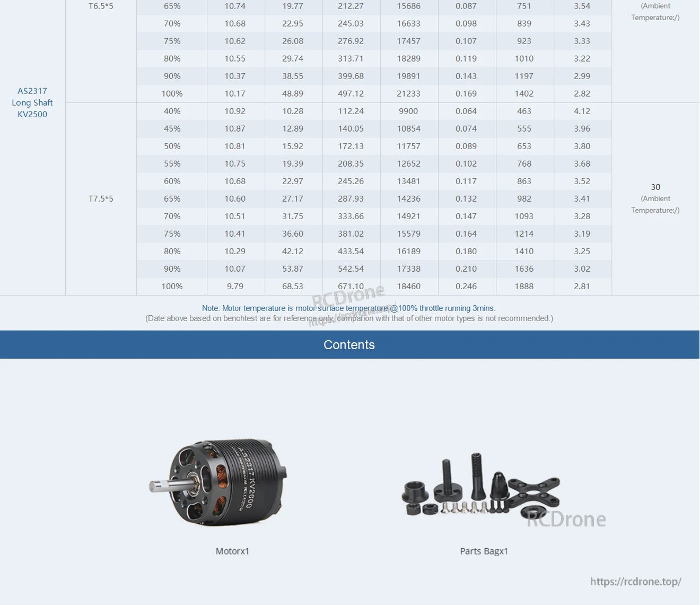Click the RCDrone watermark on parts image
The width and height of the screenshot is (700, 605).
coord(565,519)
